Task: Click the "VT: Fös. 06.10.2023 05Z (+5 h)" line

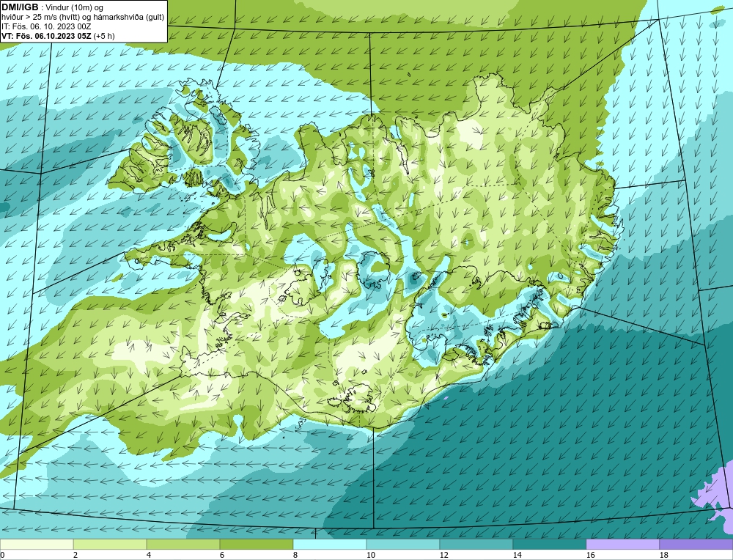Action: point(58,36)
